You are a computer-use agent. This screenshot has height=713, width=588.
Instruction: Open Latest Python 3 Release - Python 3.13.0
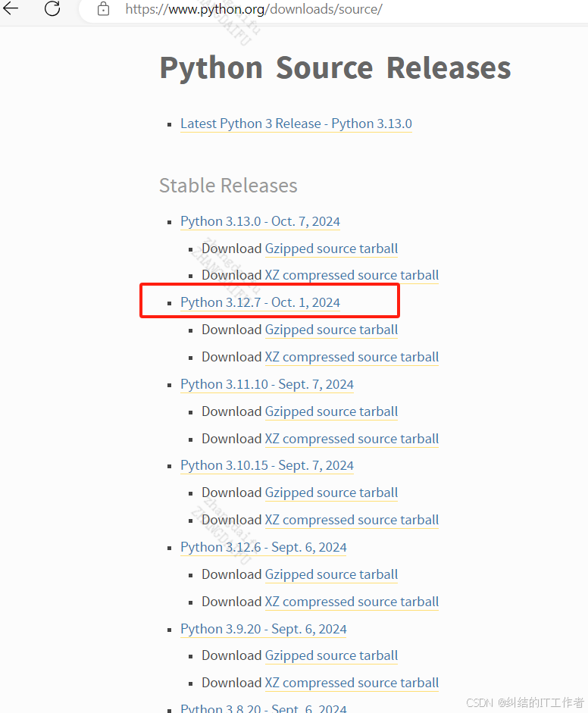(296, 124)
